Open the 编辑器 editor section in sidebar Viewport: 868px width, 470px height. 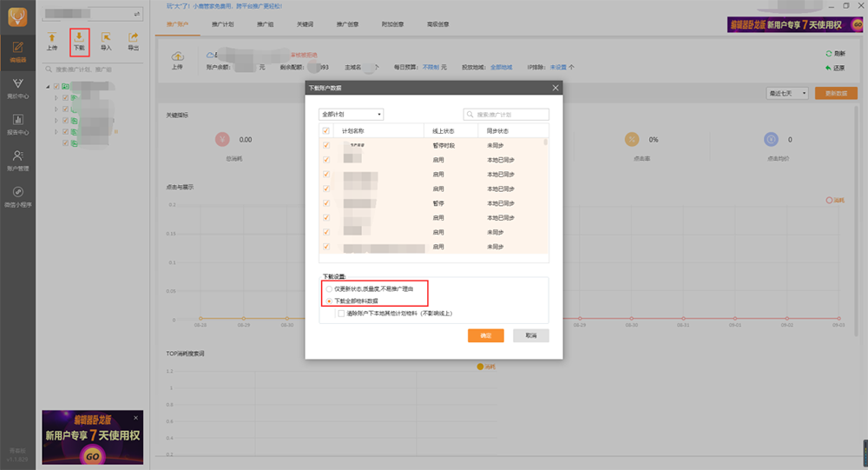[x=17, y=53]
